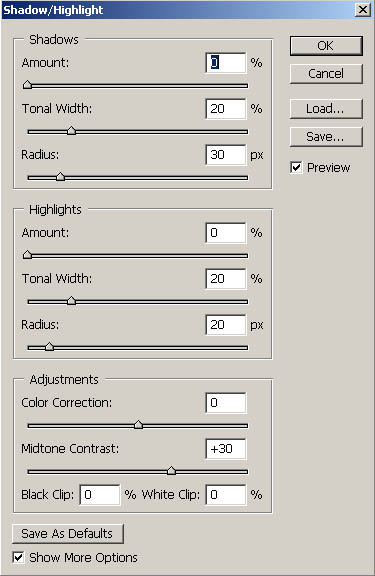Click the Shadows Radius slider handle
Viewport: 375px width, 576px height.
click(60, 177)
